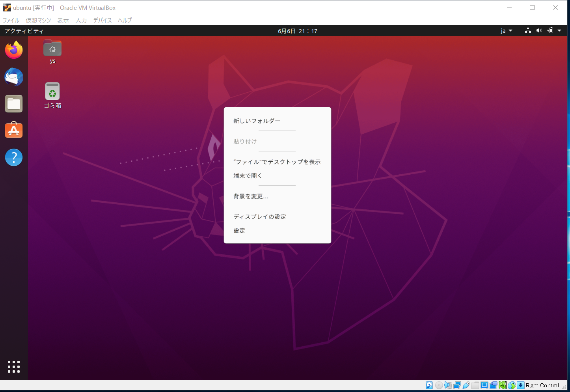Open the VirtualBox 仮想マシン menu
This screenshot has width=570, height=392.
(38, 20)
